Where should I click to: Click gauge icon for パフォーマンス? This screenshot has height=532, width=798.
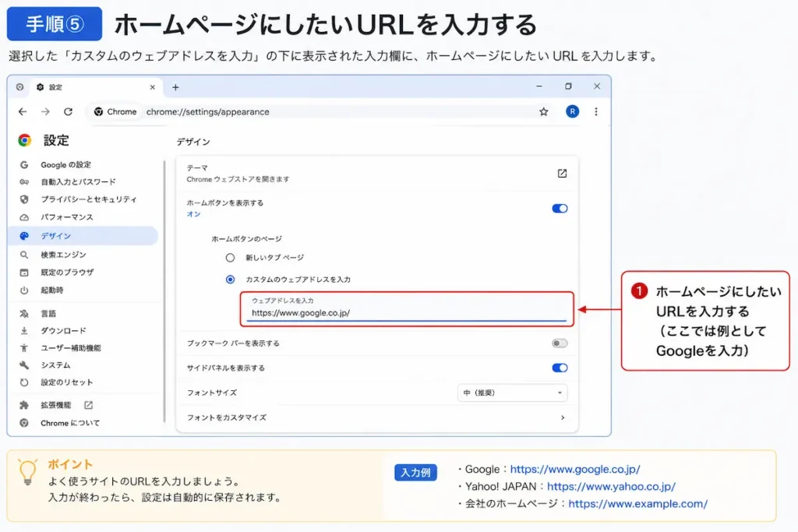(24, 217)
